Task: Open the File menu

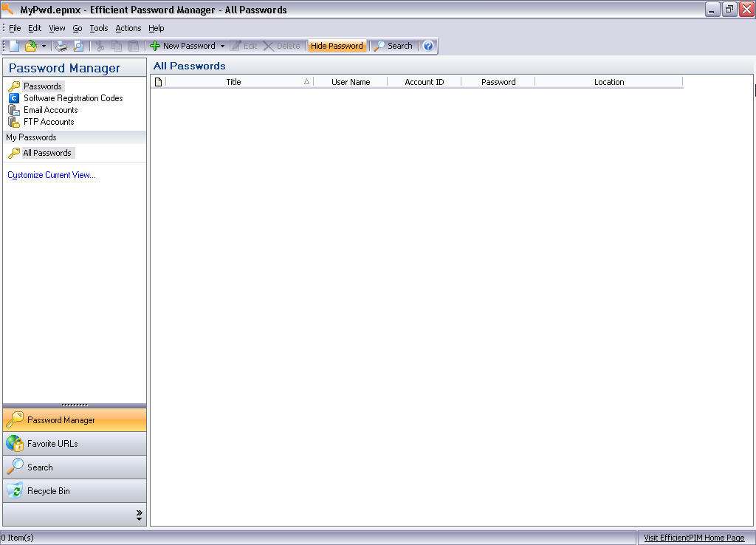Action: pyautogui.click(x=15, y=28)
